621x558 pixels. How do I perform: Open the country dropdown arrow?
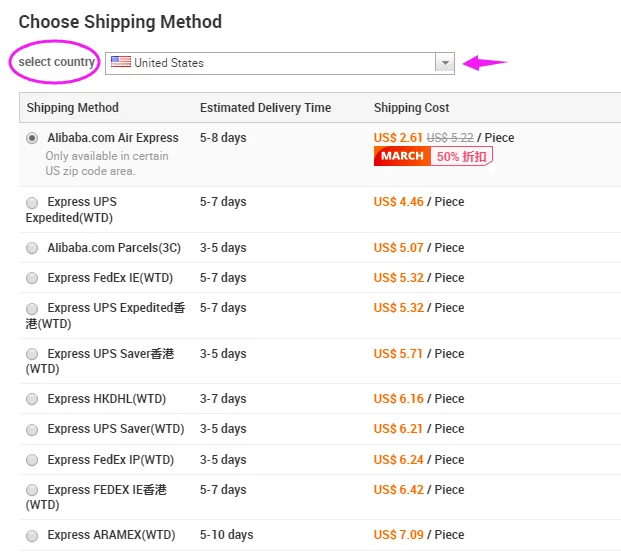444,63
